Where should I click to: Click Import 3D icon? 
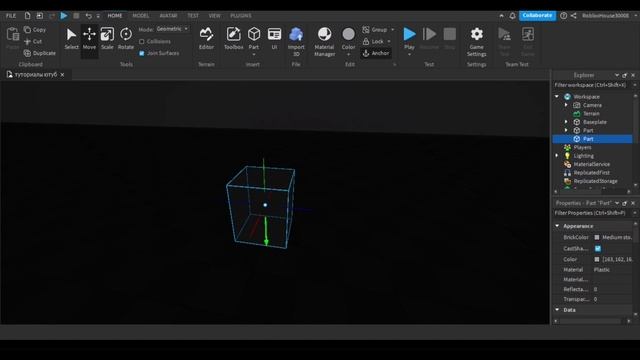pyautogui.click(x=296, y=34)
